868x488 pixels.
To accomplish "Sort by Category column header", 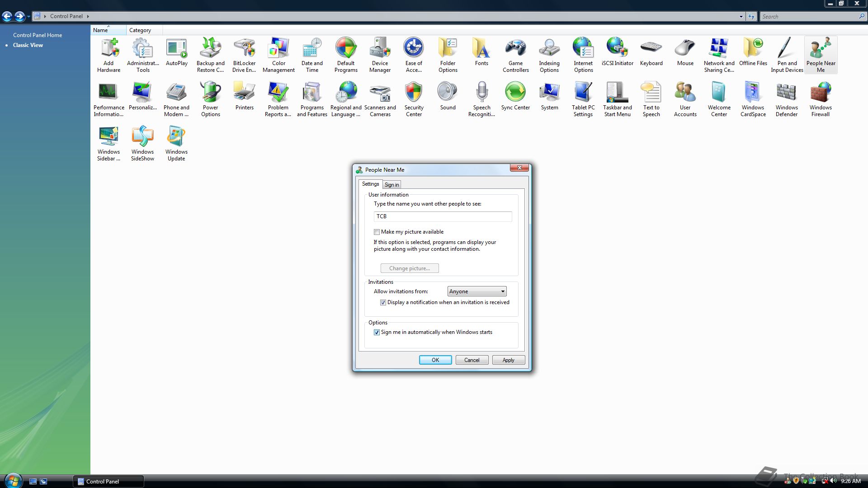I will 144,30.
